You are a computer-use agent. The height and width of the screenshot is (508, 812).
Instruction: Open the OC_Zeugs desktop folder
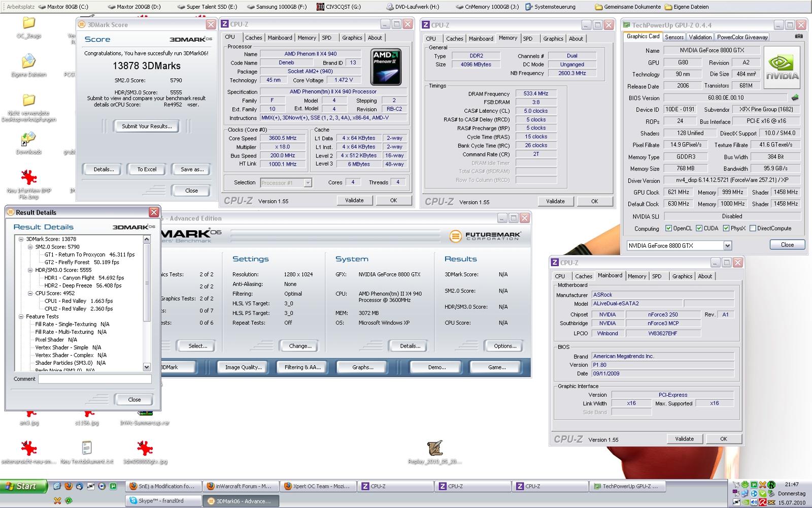click(29, 28)
